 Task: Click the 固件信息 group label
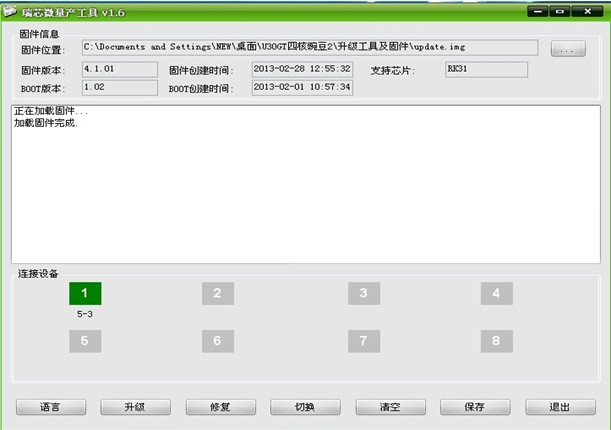39,34
